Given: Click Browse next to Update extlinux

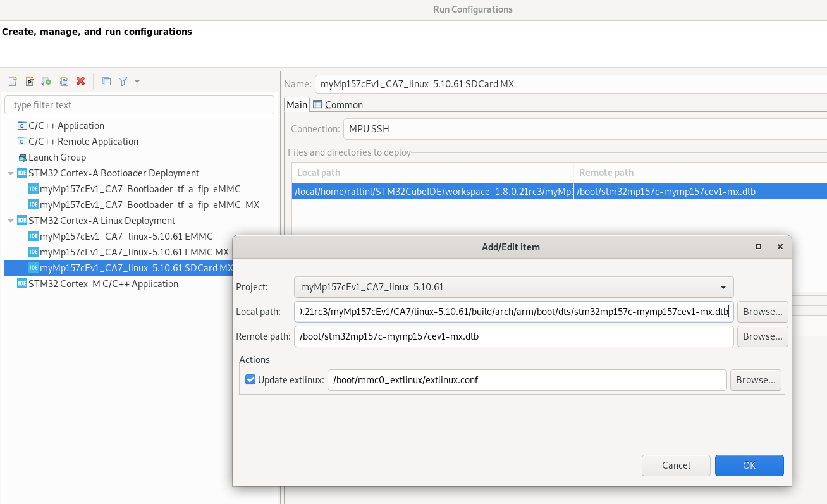Looking at the screenshot, I should (756, 380).
